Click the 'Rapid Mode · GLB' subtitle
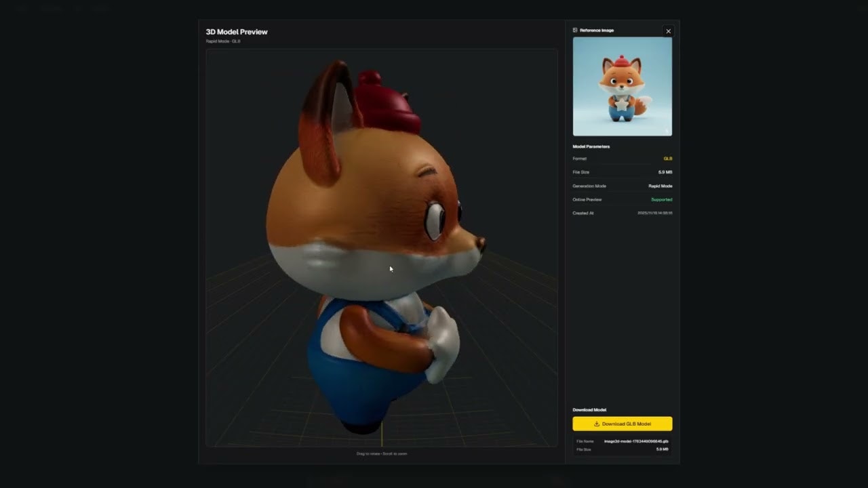This screenshot has height=488, width=868. (223, 41)
